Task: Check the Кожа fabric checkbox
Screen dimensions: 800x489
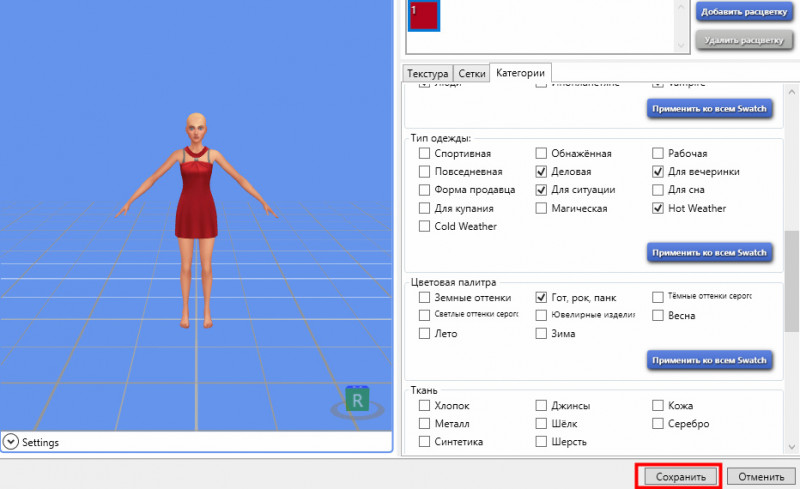Action: 658,405
